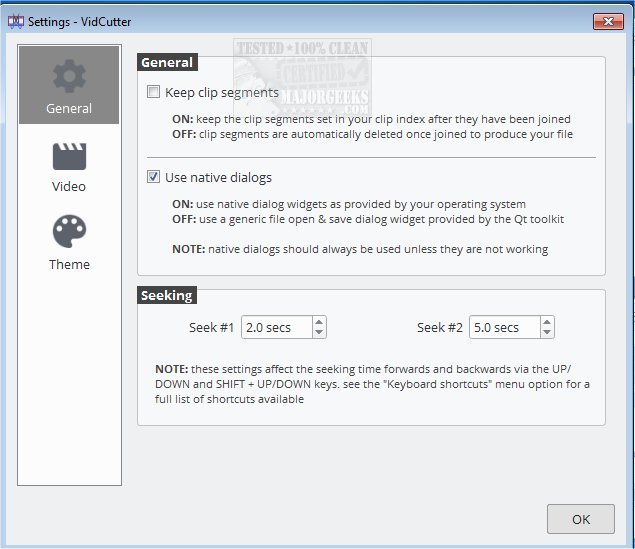The image size is (635, 549).
Task: Increase Seek #2 with the up arrow
Action: pyautogui.click(x=547, y=322)
